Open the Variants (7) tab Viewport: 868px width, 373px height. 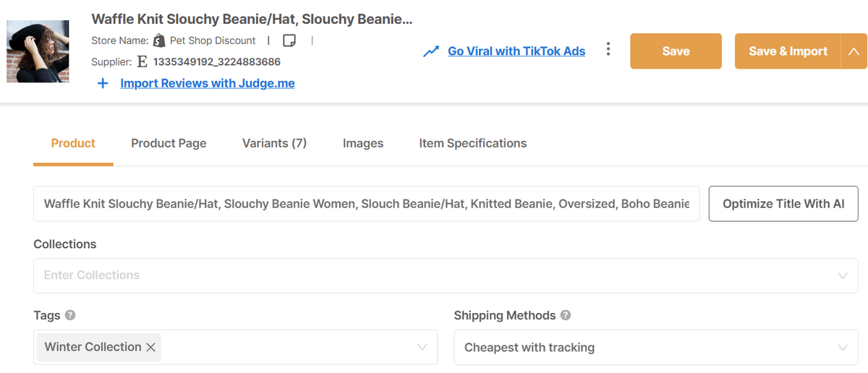click(x=274, y=143)
